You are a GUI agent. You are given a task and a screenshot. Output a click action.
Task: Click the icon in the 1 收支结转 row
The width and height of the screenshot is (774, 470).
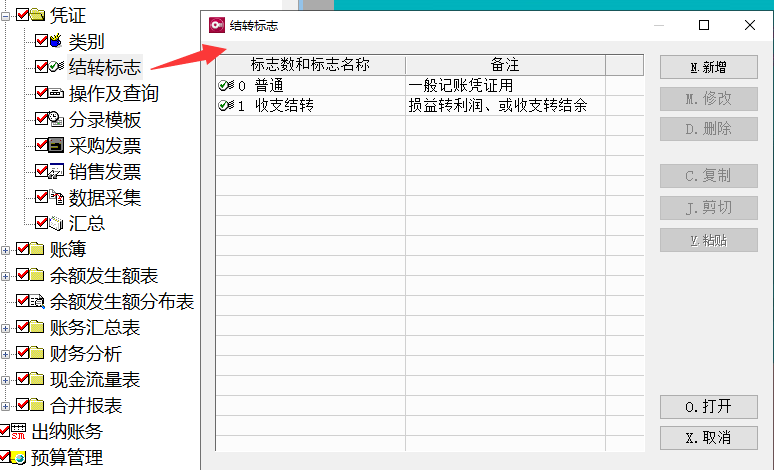(x=226, y=105)
